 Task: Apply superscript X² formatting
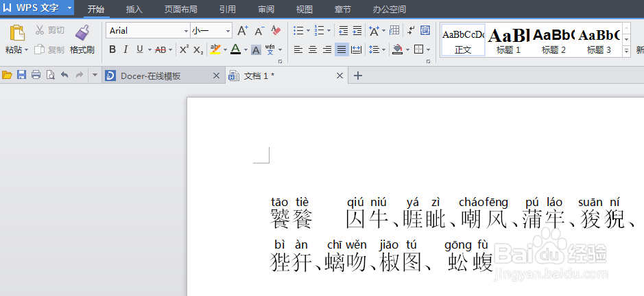tap(184, 49)
